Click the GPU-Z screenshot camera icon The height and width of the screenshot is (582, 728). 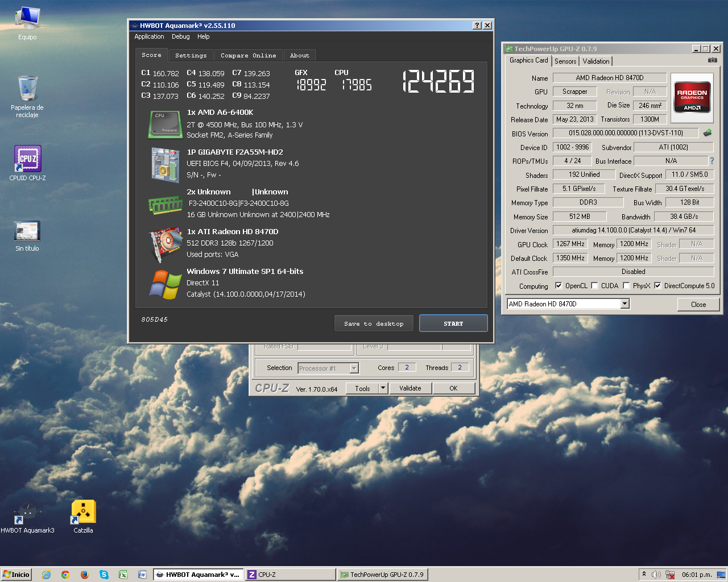[x=712, y=60]
